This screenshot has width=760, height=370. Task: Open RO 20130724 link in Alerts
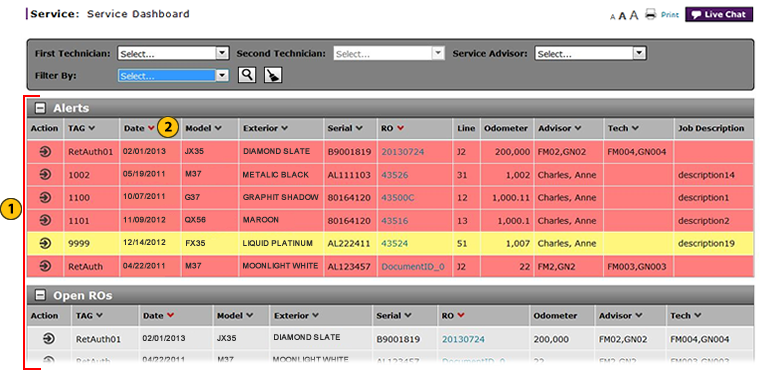pos(403,152)
